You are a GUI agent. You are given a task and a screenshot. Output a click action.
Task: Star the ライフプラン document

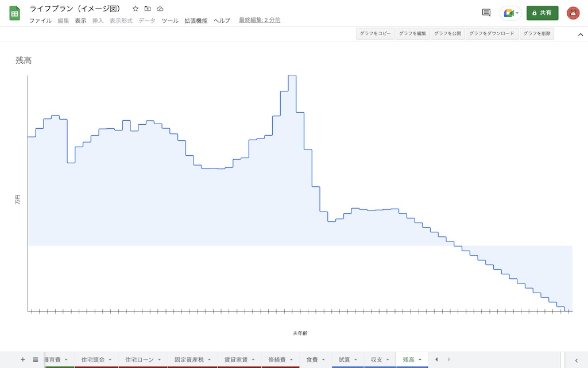point(136,9)
